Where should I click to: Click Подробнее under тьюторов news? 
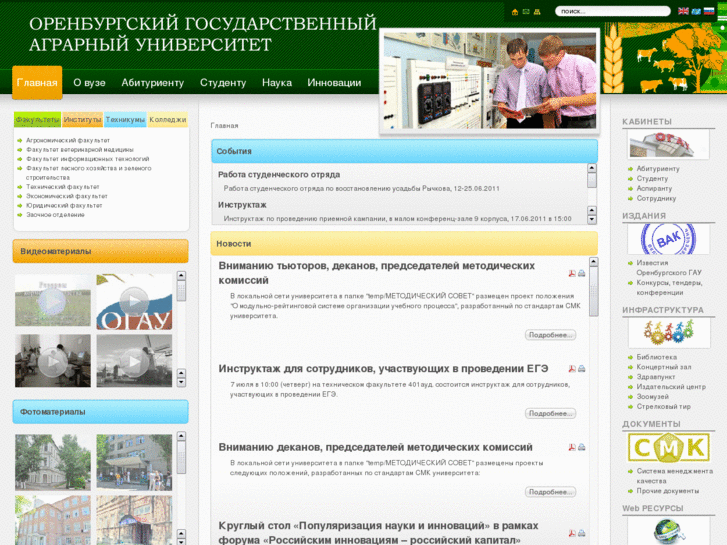click(550, 335)
